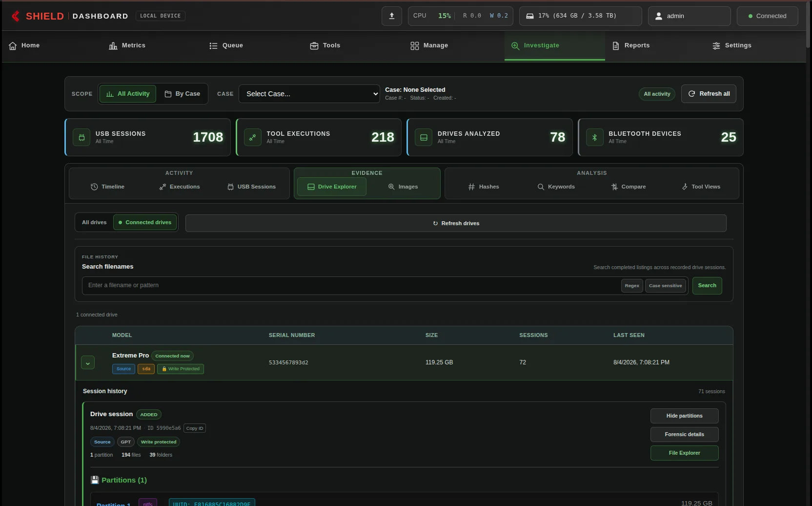Click the Timeline clock icon
Viewport: 812px width, 506px height.
coord(94,187)
